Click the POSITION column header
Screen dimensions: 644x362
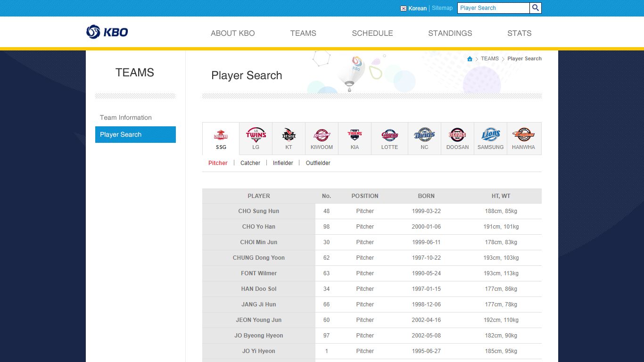point(365,196)
